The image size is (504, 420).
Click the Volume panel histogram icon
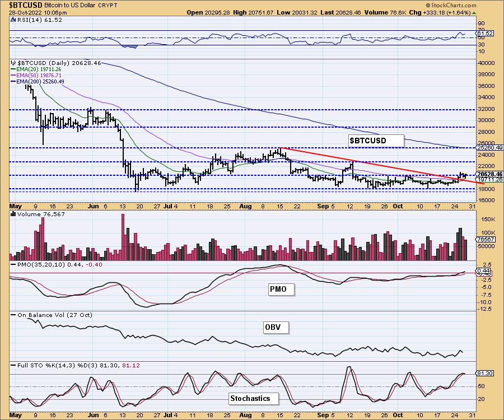[13, 214]
